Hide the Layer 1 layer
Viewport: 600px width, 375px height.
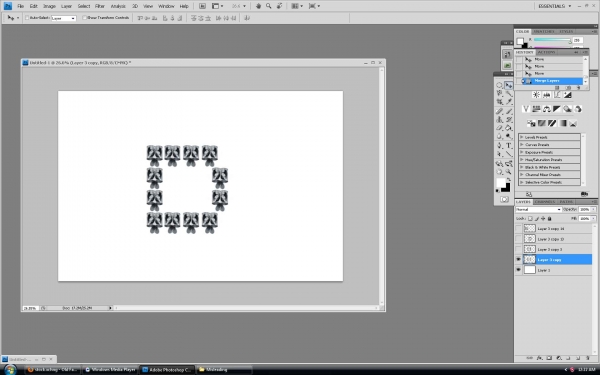(x=518, y=270)
